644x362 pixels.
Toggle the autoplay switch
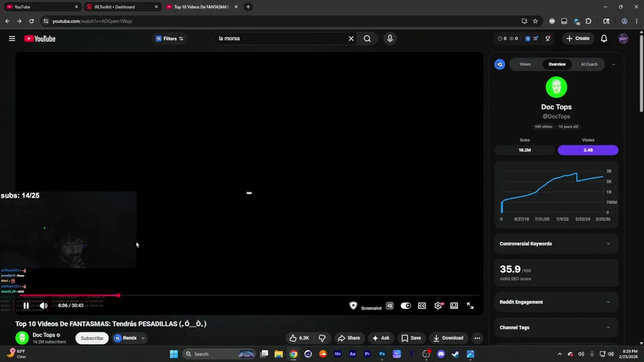click(406, 306)
